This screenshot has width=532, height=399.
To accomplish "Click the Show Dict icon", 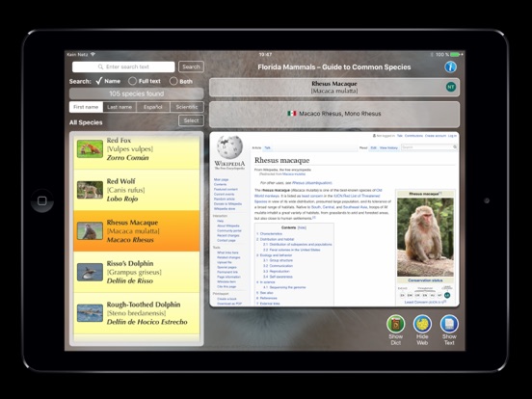I will point(395,324).
